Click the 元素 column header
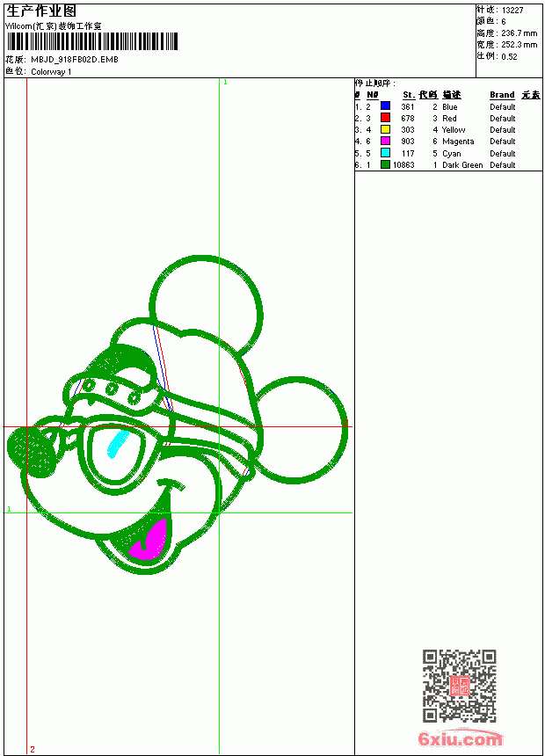545x756 pixels. 531,95
